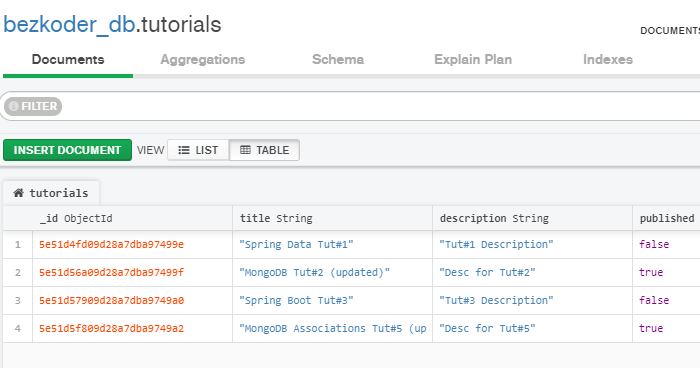This screenshot has height=368, width=700.
Task: Click description cell "Desc for Tut#5"
Action: 533,329
